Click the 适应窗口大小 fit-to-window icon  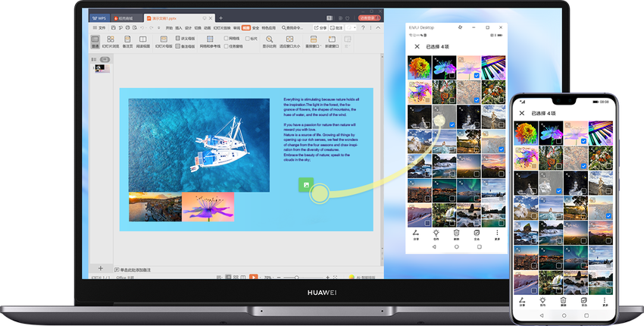[x=287, y=40]
